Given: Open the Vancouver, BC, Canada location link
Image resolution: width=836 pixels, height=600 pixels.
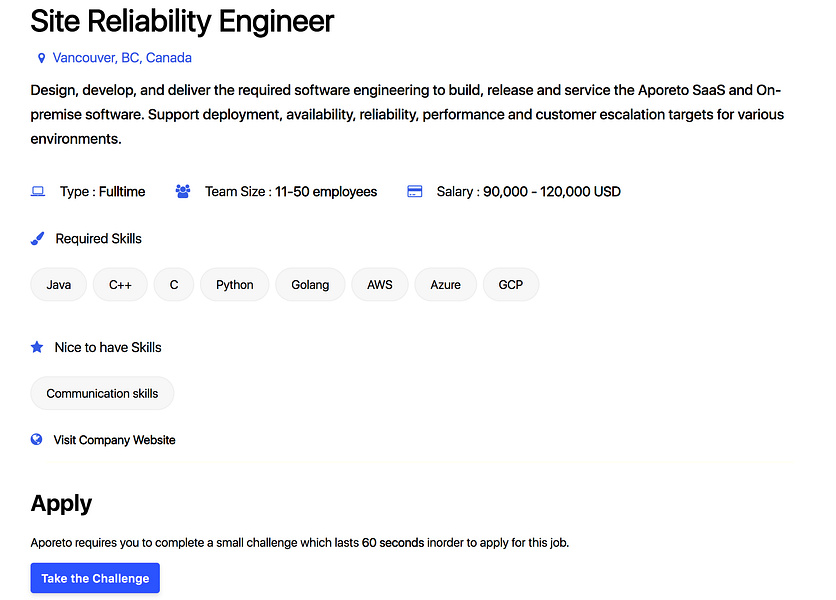Looking at the screenshot, I should [x=122, y=58].
